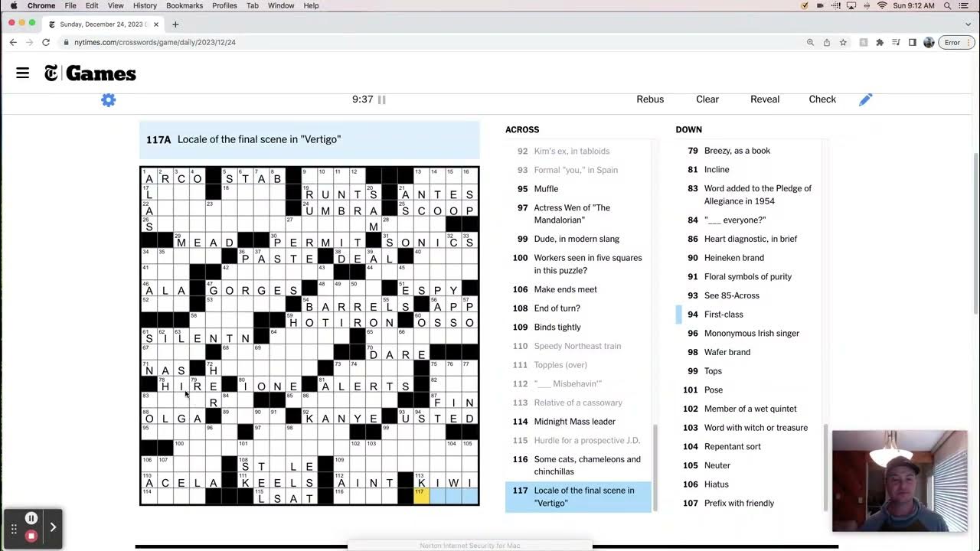
Task: Open the Chrome application menu
Action: click(x=41, y=5)
